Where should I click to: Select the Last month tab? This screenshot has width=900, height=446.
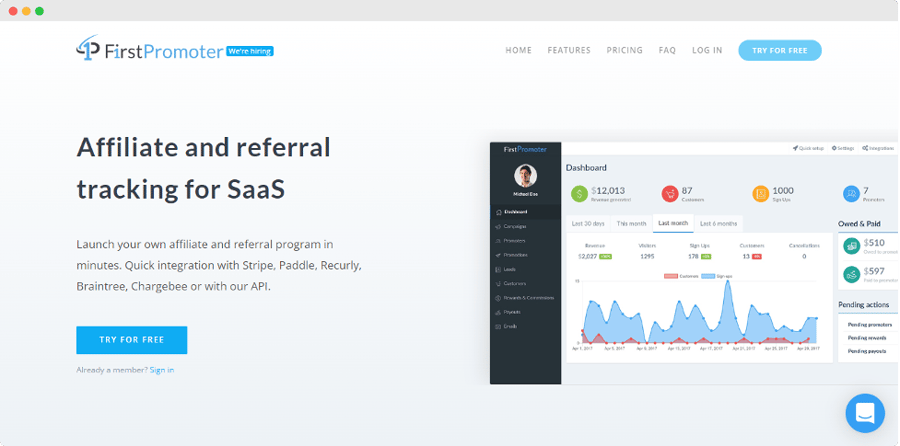click(x=673, y=223)
